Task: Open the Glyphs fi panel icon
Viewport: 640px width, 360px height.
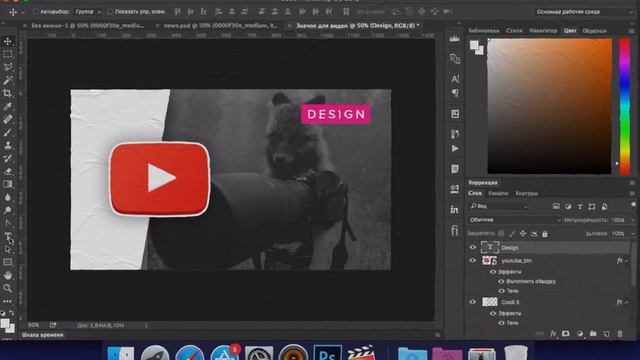Action: (455, 231)
